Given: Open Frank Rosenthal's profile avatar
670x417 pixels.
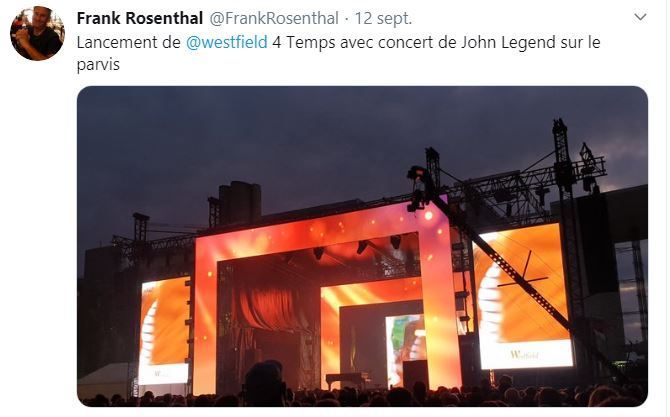Looking at the screenshot, I should point(37,34).
